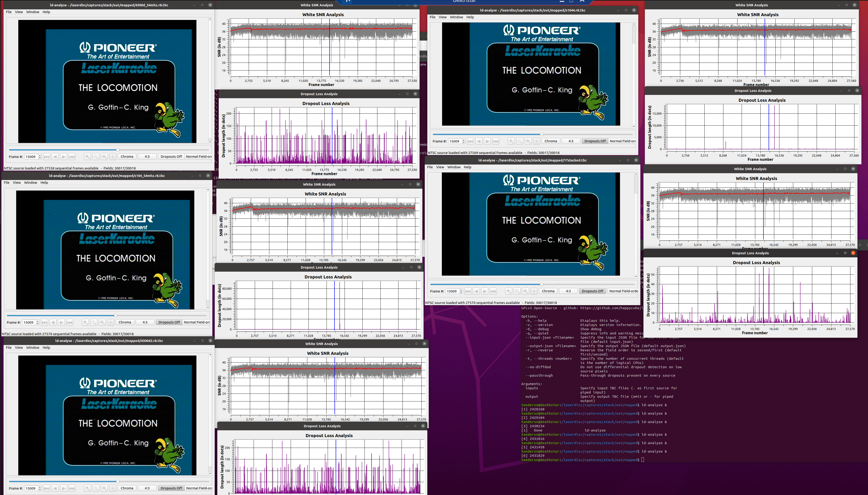Decrement frame number spinner in s104_54mhz window
This screenshot has width=868, height=495.
pos(38,324)
